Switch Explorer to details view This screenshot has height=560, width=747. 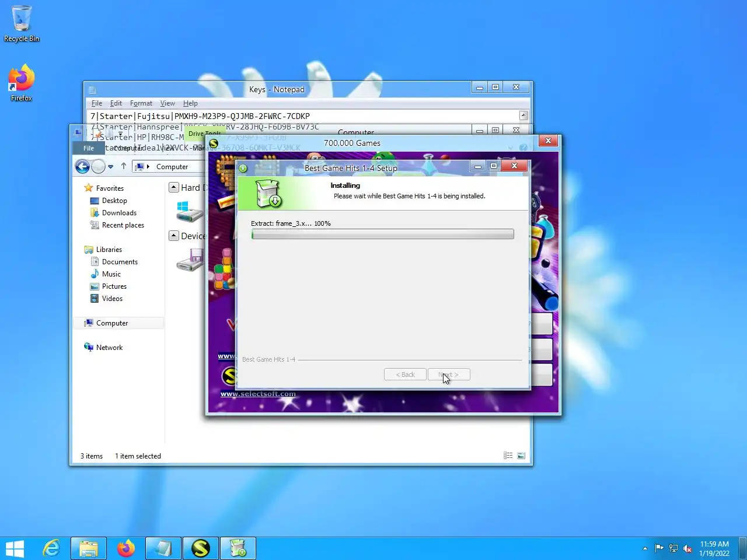coord(508,456)
